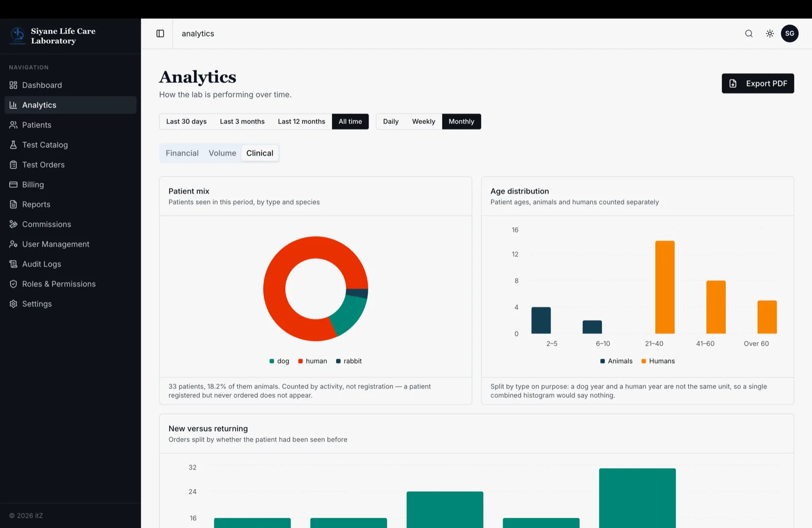Click the Test Orders clipboard icon
Viewport: 812px width, 528px height.
point(14,164)
